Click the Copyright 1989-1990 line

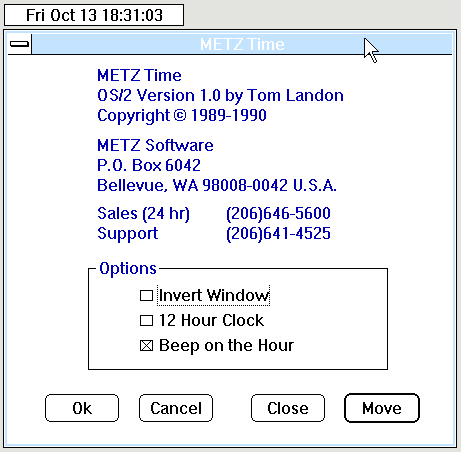[x=182, y=116]
